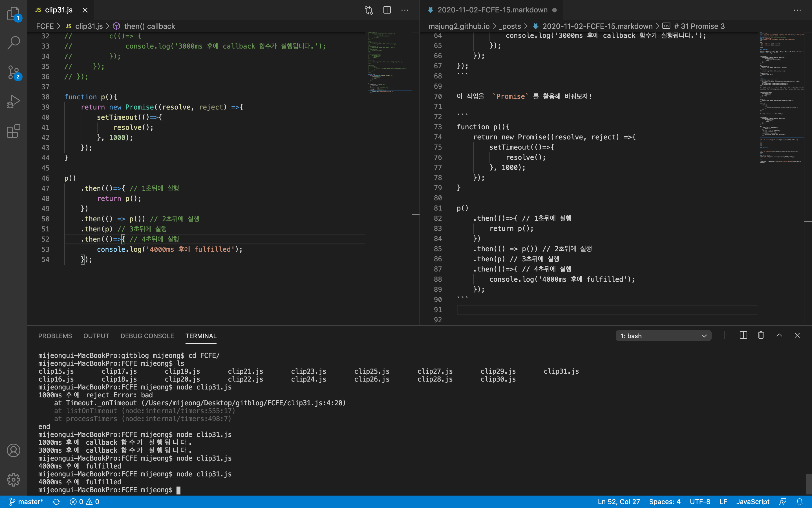Change language mode JavaScript
The image size is (812, 508).
(753, 502)
